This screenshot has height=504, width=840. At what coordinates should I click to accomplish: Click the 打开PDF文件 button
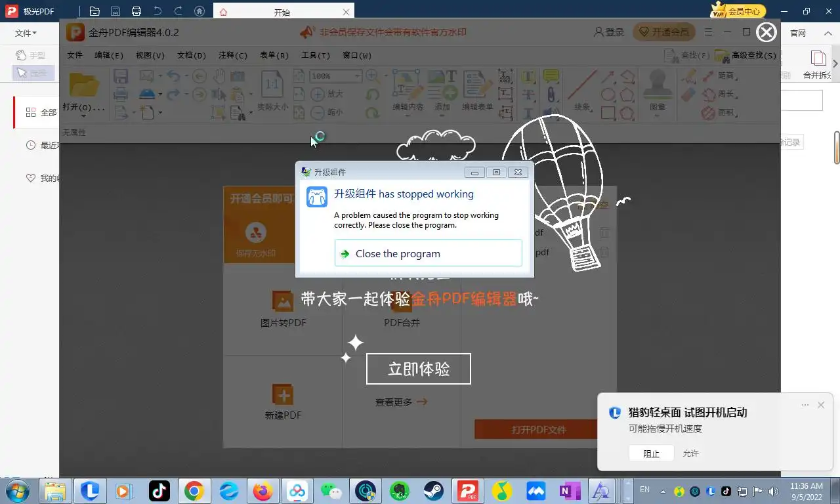[x=538, y=430]
